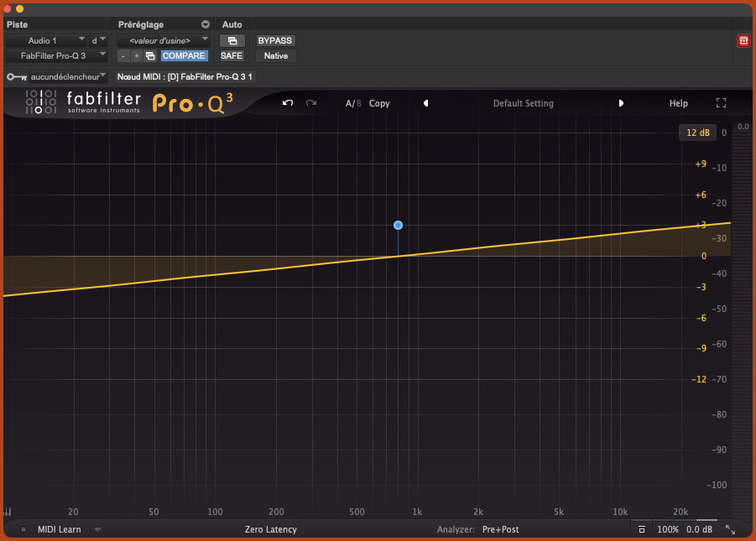Open the analyzer settings icon in bottom bar
756x541 pixels.
642,529
